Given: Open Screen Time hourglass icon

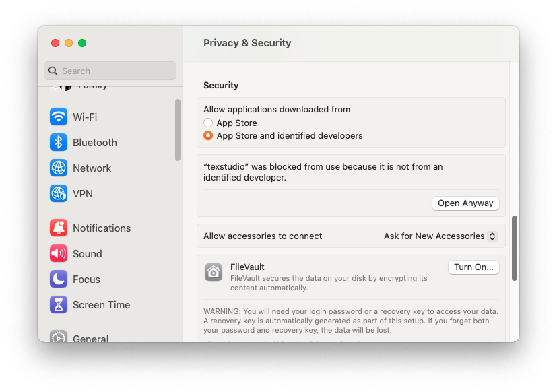Looking at the screenshot, I should click(x=59, y=304).
